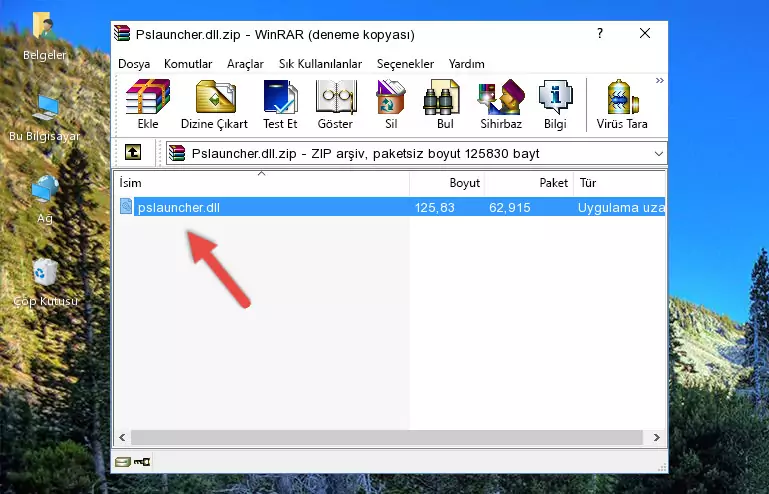This screenshot has width=769, height=494.
Task: Open the Bul find tool
Action: pos(444,104)
